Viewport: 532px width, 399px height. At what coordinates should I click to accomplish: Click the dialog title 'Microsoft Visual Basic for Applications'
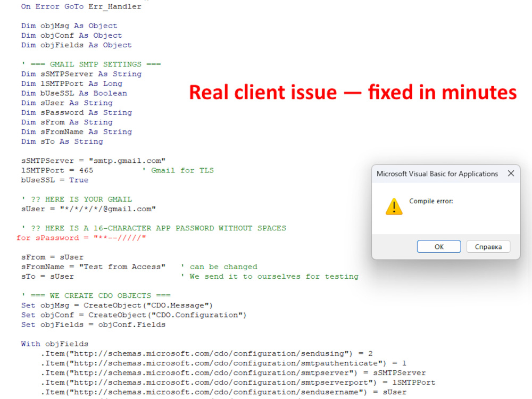437,174
